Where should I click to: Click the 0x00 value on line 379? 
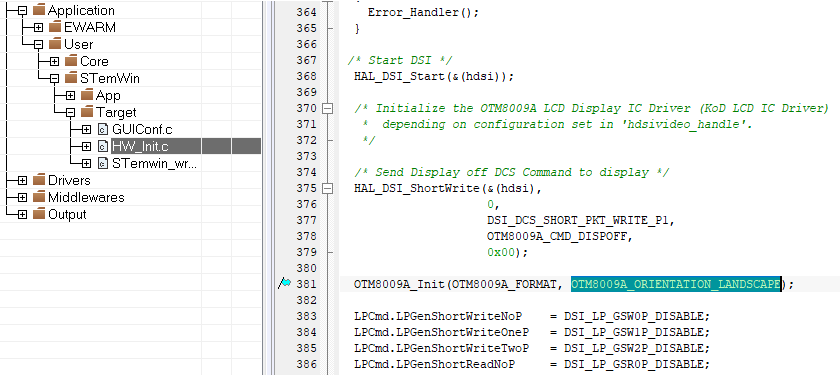pos(500,252)
